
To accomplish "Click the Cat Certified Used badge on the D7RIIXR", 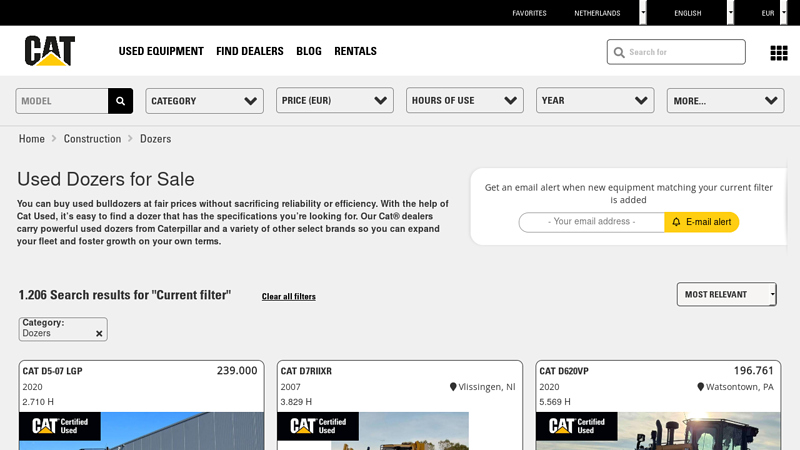I will 318,426.
